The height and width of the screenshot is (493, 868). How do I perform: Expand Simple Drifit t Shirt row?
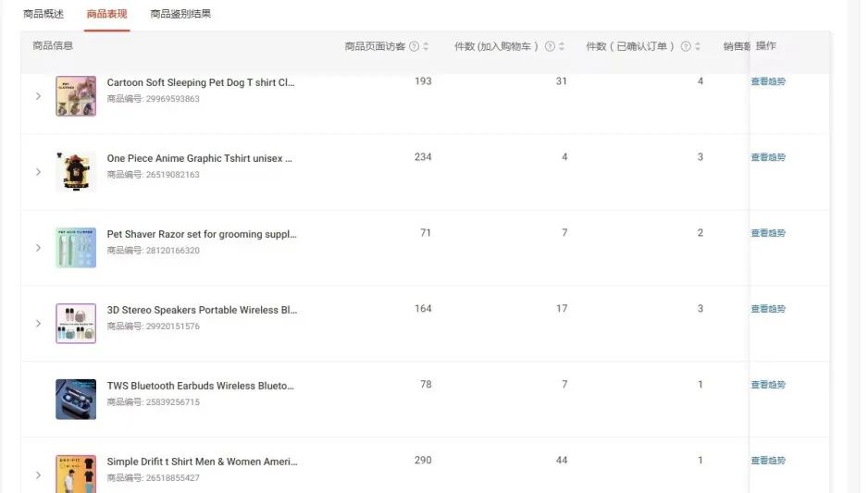tap(38, 475)
